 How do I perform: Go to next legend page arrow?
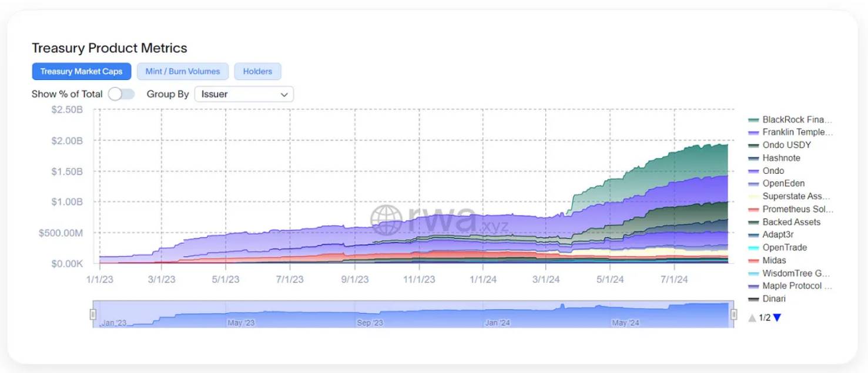777,318
